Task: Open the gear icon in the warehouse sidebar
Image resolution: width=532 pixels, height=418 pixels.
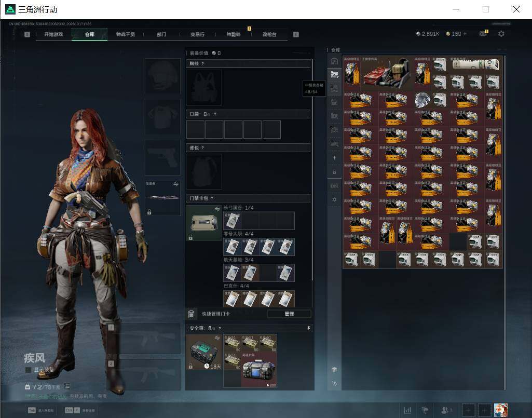Action: (334, 200)
